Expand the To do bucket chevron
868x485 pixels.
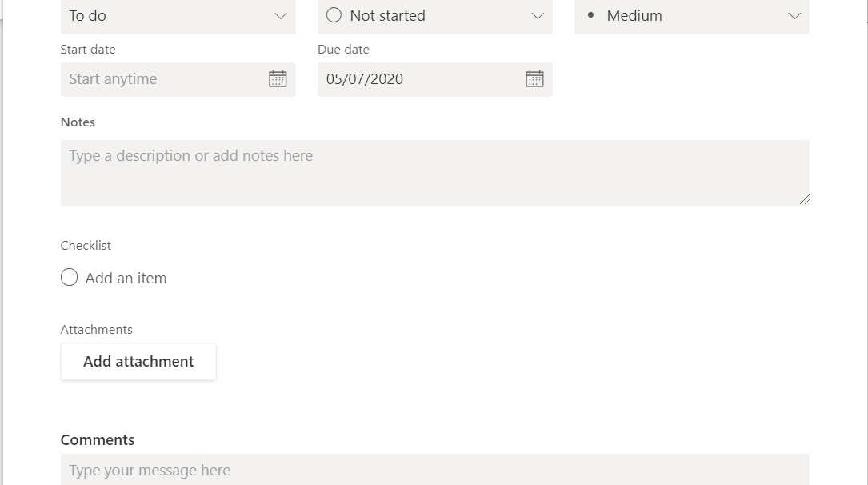281,16
